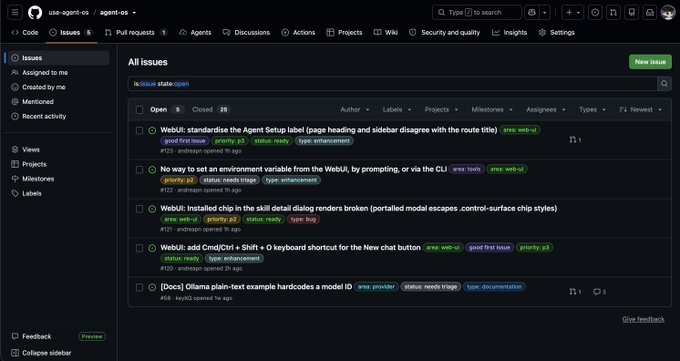The height and width of the screenshot is (361, 680).
Task: Click the comments icon on Ollama issue
Action: pyautogui.click(x=599, y=292)
